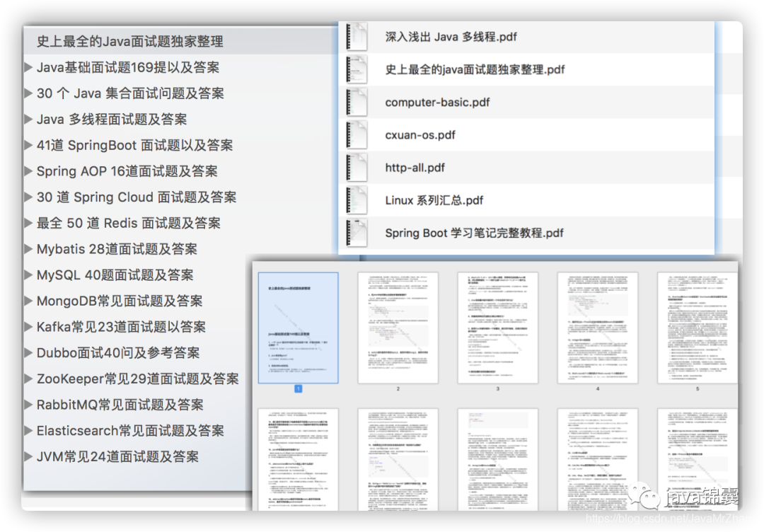Click the Java 多线程面试题及答案 outline text
The image size is (764, 532).
pos(112,120)
